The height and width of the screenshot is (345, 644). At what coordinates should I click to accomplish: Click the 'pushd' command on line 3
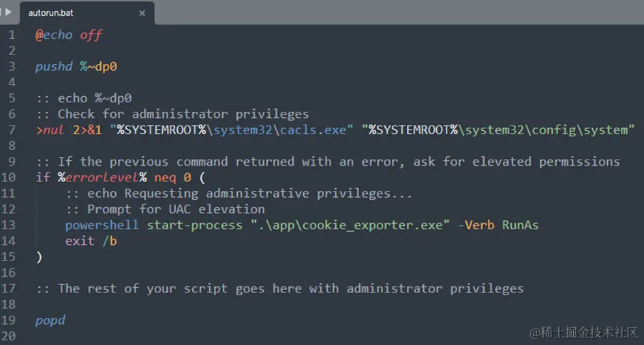pyautogui.click(x=54, y=67)
